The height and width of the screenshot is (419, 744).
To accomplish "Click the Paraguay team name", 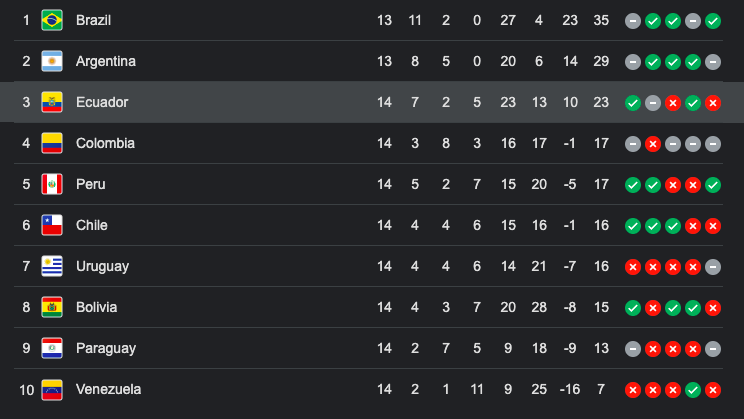I will pyautogui.click(x=106, y=348).
